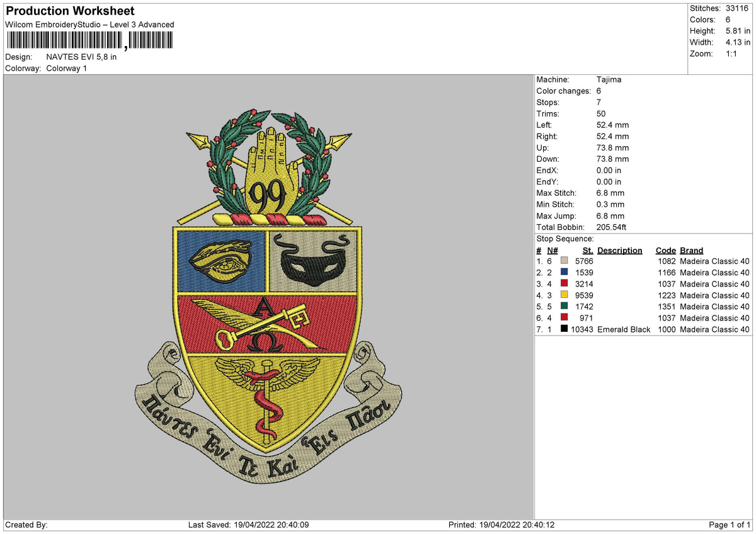Screen dimensions: 756x534
Task: Click the Max Jump value 6.8 mm
Action: point(610,215)
